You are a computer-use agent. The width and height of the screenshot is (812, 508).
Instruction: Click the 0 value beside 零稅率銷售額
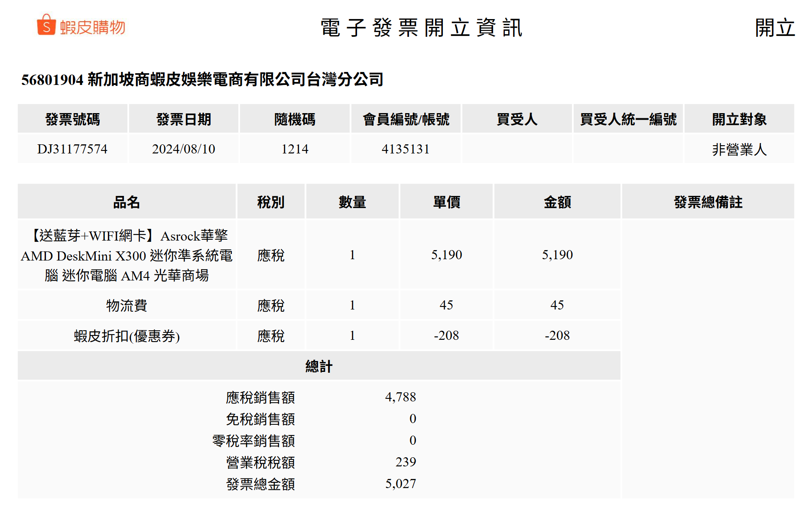coord(412,440)
